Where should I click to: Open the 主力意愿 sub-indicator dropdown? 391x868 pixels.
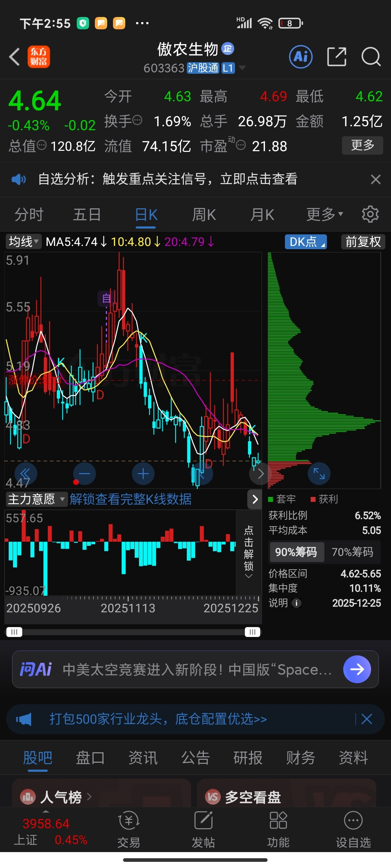coord(37,499)
